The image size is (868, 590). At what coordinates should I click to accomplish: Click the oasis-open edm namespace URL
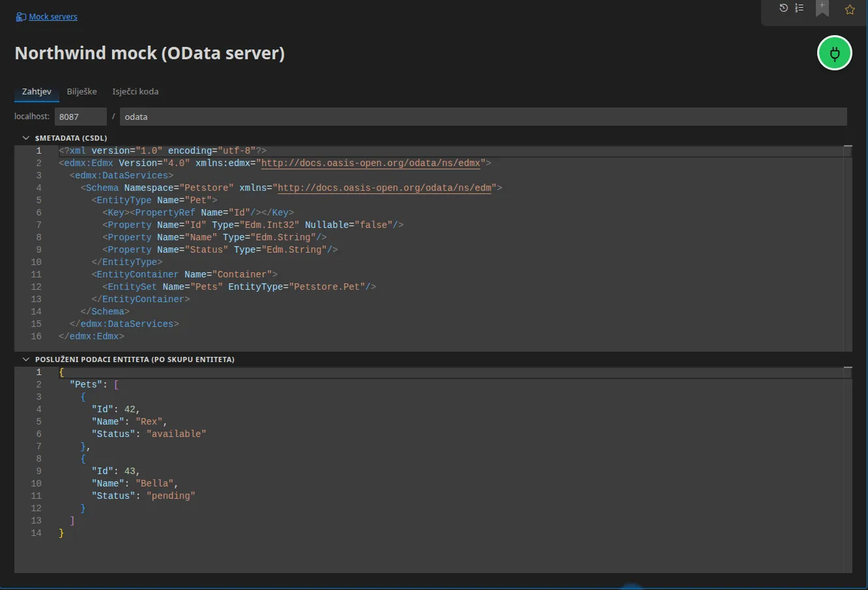pyautogui.click(x=384, y=188)
